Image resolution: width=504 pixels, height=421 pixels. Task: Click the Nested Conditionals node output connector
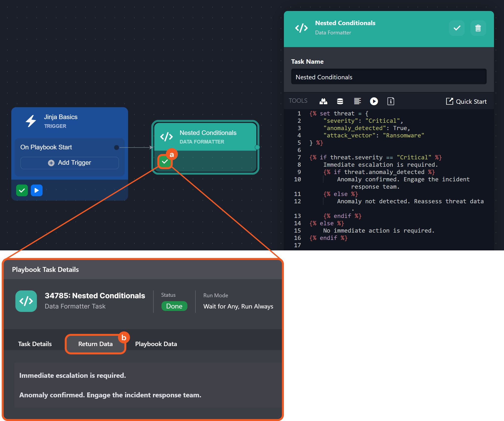click(x=257, y=147)
